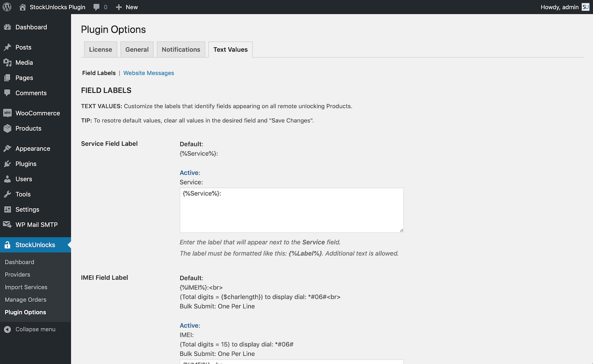Viewport: 593px width, 364px height.
Task: Click the WooCommerce icon in sidebar
Action: point(7,113)
